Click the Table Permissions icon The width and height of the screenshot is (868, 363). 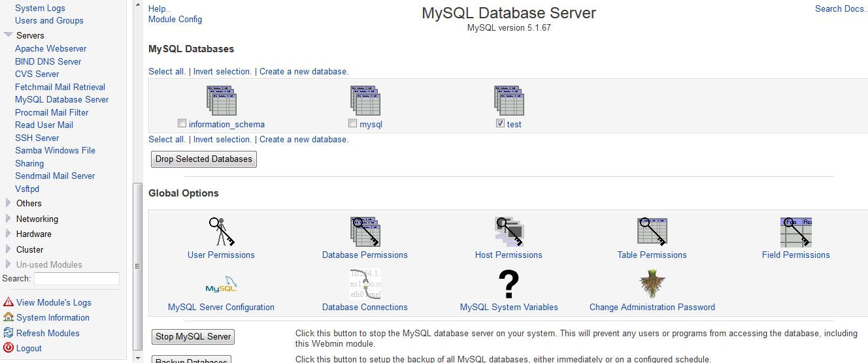tap(652, 231)
